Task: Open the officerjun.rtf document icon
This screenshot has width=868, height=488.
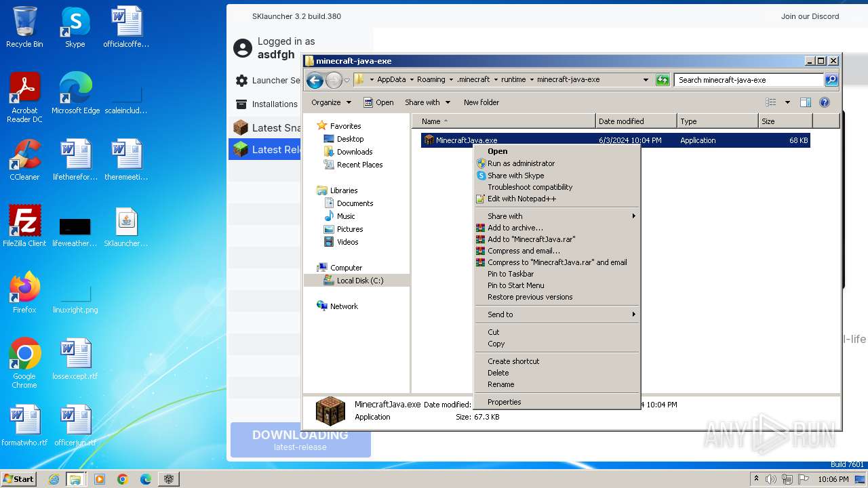Action: (75, 426)
